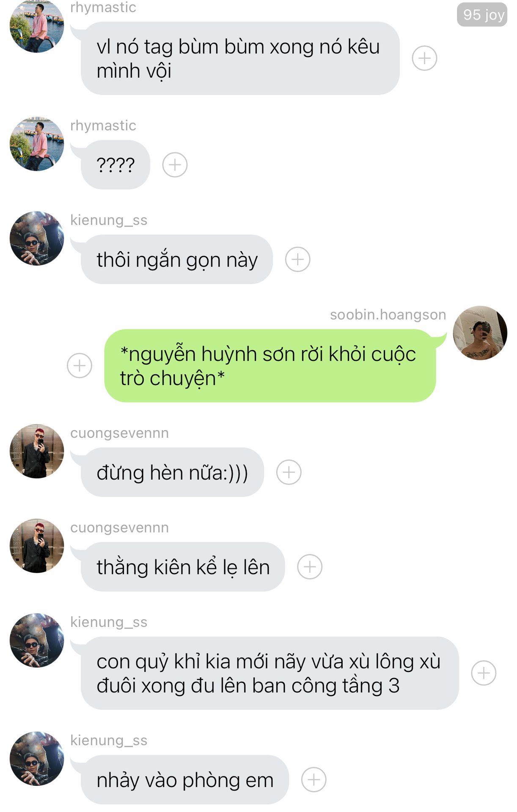The width and height of the screenshot is (517, 812).
Task: Open cuongsevennn avatar beside 'đừng hèn nữa'
Action: point(37,451)
